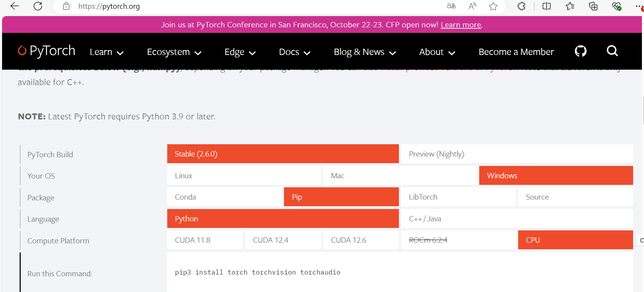Open browser extensions puzzle icon

(521, 6)
